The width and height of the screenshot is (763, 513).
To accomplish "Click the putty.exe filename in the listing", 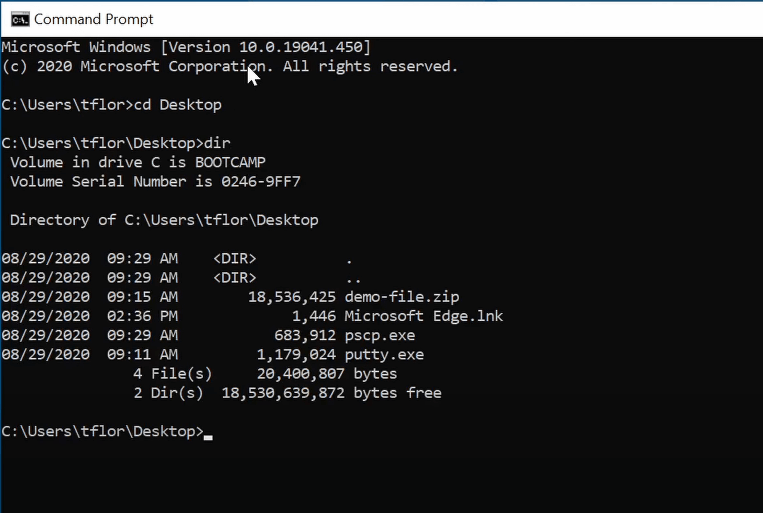I will point(384,354).
